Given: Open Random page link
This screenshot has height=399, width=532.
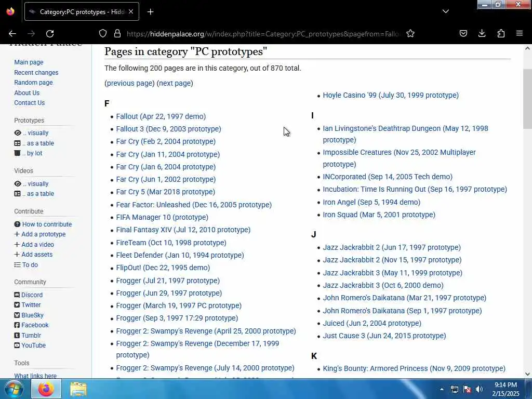Looking at the screenshot, I should point(33,83).
